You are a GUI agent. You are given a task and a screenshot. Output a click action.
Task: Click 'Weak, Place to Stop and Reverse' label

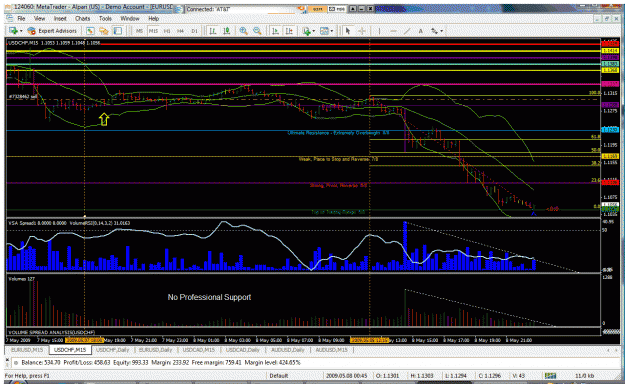click(x=338, y=159)
